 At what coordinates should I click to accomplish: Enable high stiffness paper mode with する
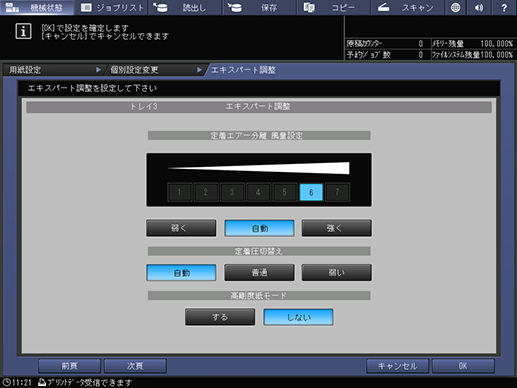[x=220, y=317]
